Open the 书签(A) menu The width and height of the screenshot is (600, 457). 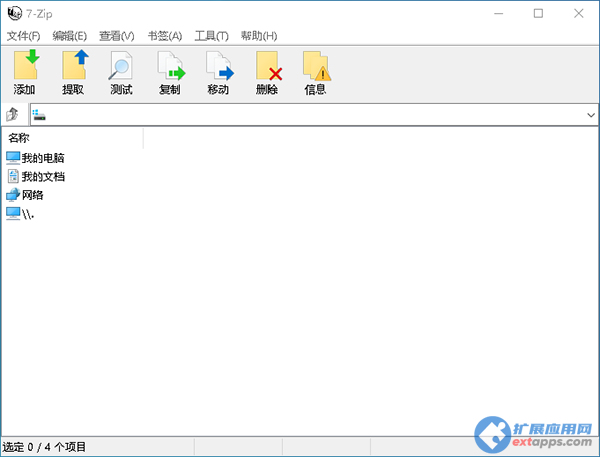point(165,36)
